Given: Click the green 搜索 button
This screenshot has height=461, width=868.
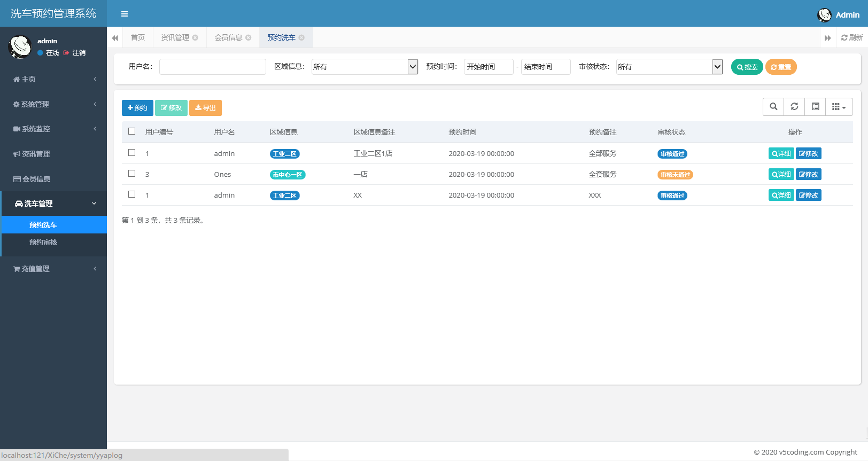Looking at the screenshot, I should point(747,67).
